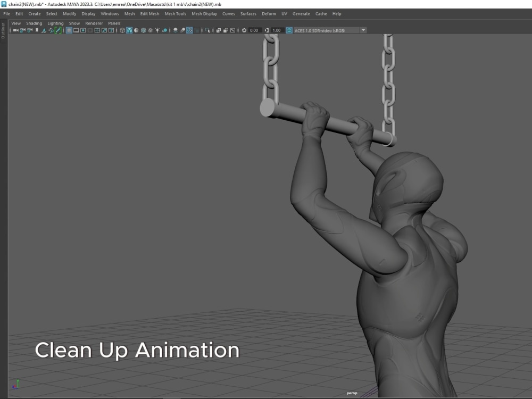This screenshot has width=532, height=399.
Task: Toggle the Safe Title overlay
Action: point(111,30)
